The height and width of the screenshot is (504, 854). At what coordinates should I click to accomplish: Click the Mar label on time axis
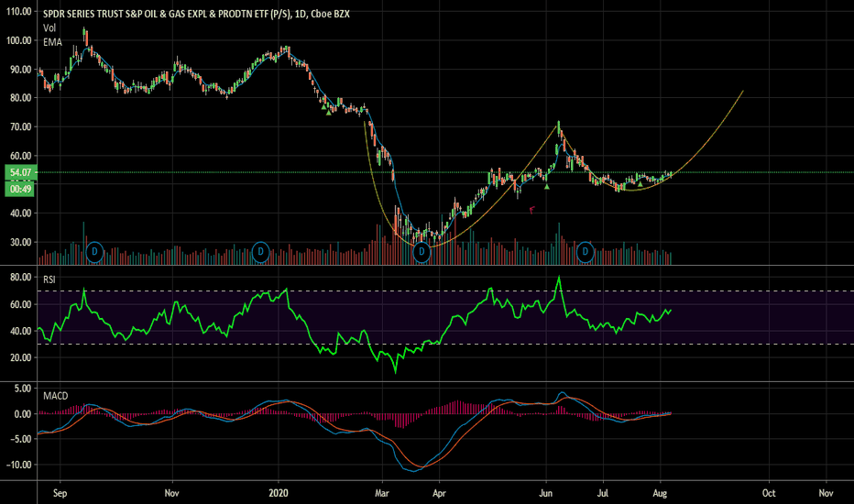pyautogui.click(x=382, y=493)
